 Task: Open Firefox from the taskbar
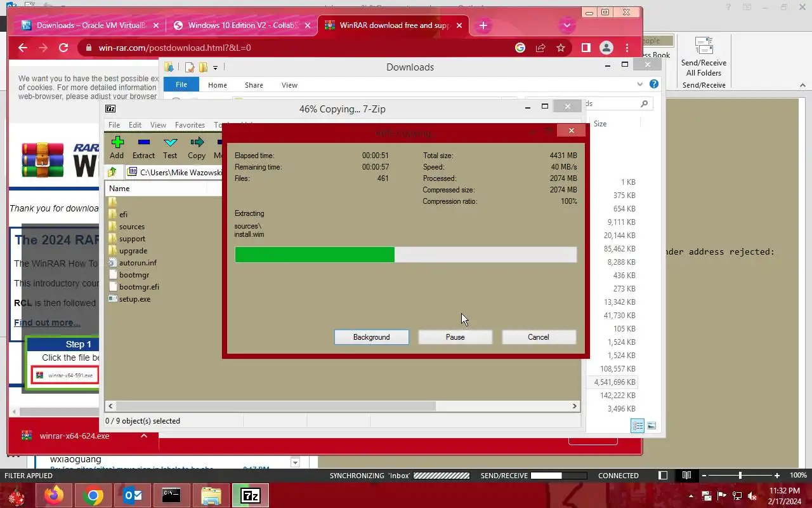pos(54,495)
